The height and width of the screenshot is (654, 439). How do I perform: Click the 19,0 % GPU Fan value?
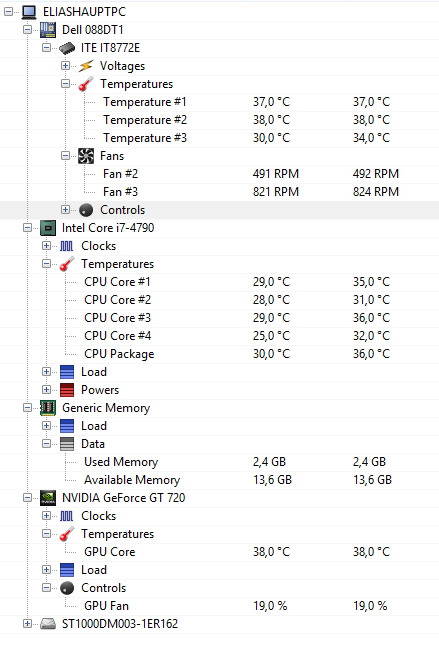[x=270, y=606]
